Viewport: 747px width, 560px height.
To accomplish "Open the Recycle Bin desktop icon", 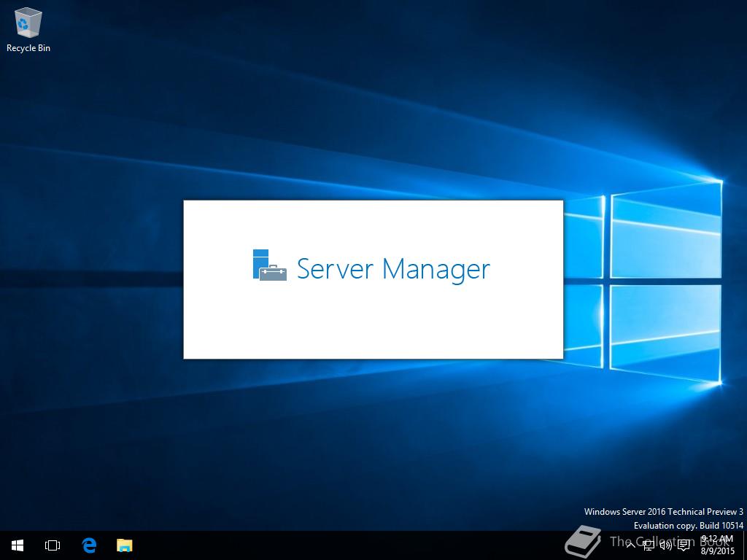I will [x=28, y=30].
